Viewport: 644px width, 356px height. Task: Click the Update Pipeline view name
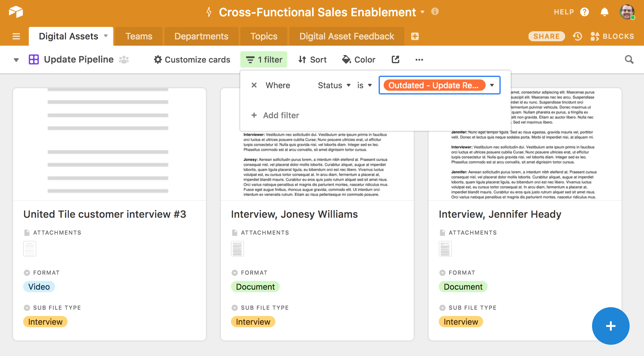(x=79, y=59)
